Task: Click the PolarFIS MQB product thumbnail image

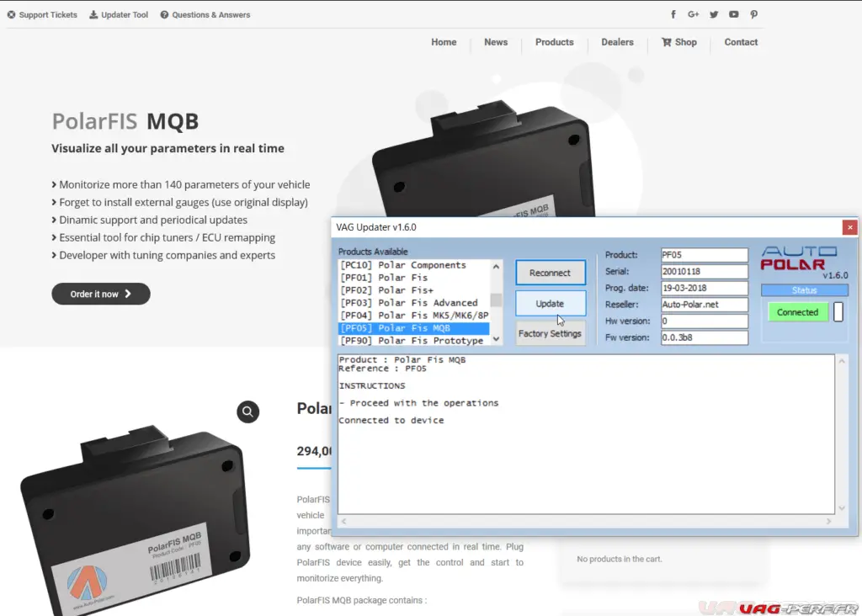Action: point(135,519)
